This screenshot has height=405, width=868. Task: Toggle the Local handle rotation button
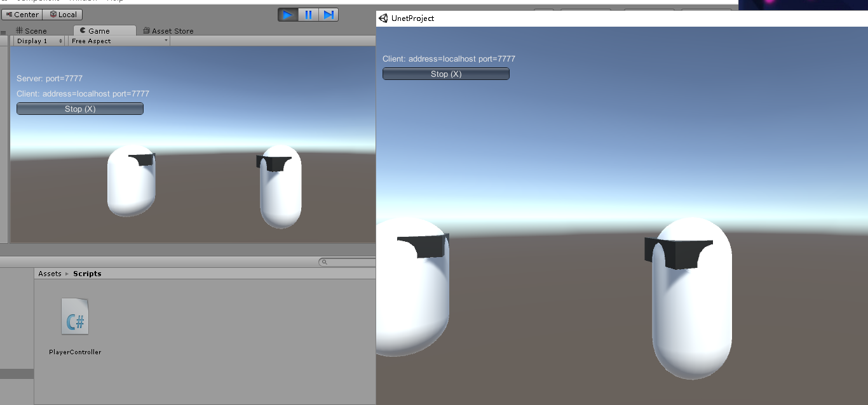pos(62,15)
